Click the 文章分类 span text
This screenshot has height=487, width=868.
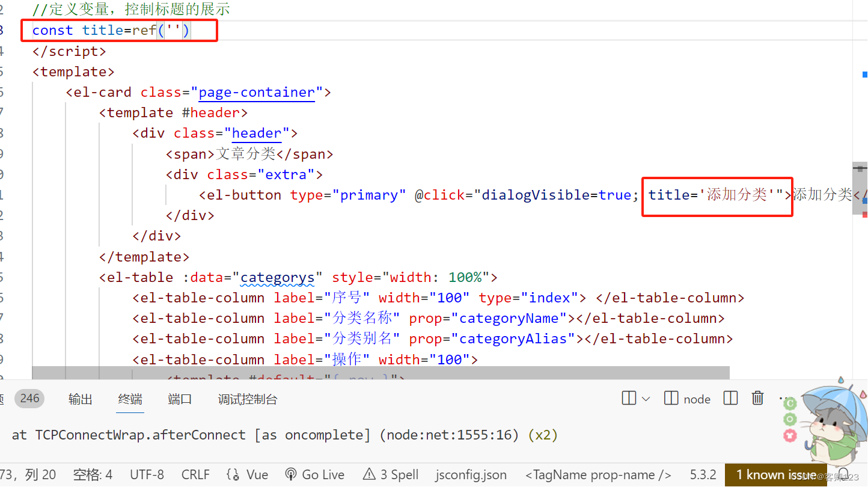(x=245, y=154)
